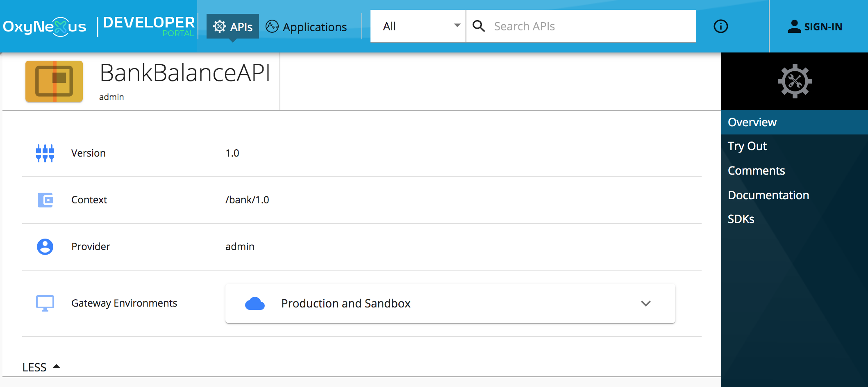
Task: Focus the Search APIs field
Action: 581,26
